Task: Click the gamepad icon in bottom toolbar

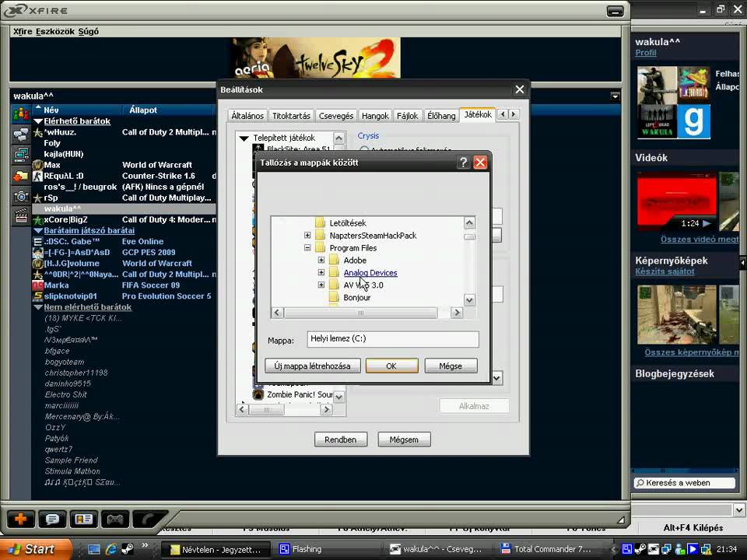Action: pyautogui.click(x=115, y=519)
